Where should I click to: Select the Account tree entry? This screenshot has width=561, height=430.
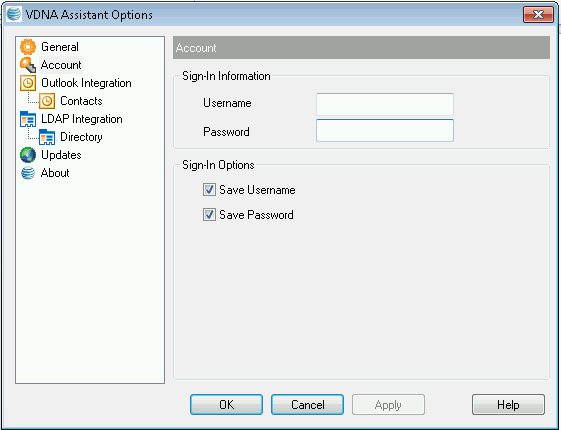point(61,65)
